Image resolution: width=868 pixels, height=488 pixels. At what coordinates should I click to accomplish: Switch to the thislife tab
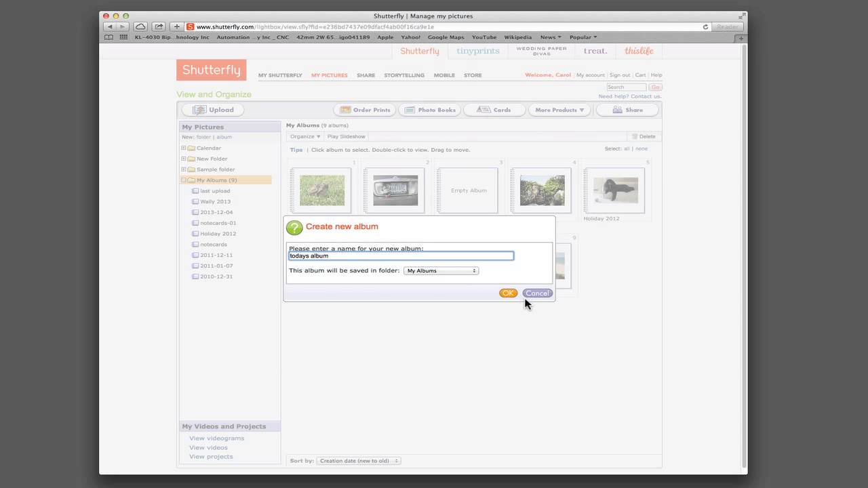639,51
